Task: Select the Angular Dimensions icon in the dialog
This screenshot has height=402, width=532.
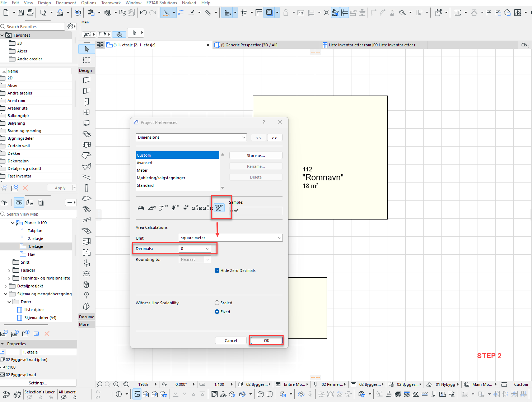Action: (x=152, y=208)
